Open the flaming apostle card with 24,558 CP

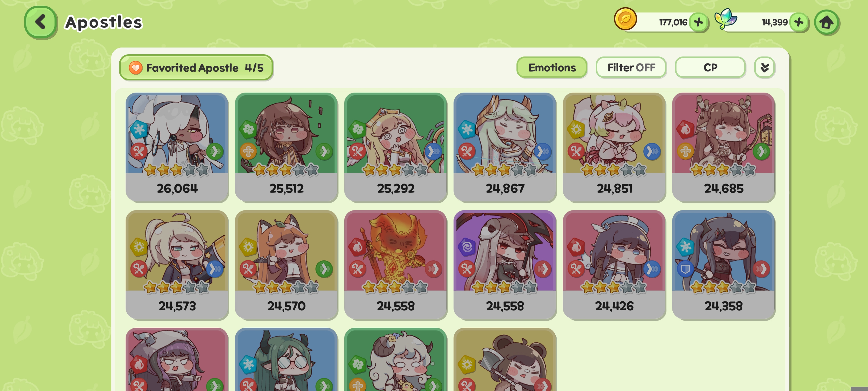[x=395, y=265]
